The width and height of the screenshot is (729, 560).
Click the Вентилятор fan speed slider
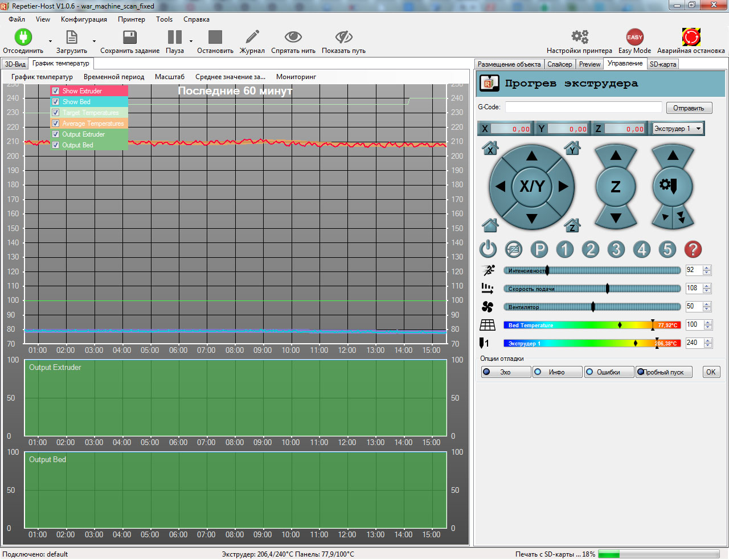pyautogui.click(x=592, y=307)
